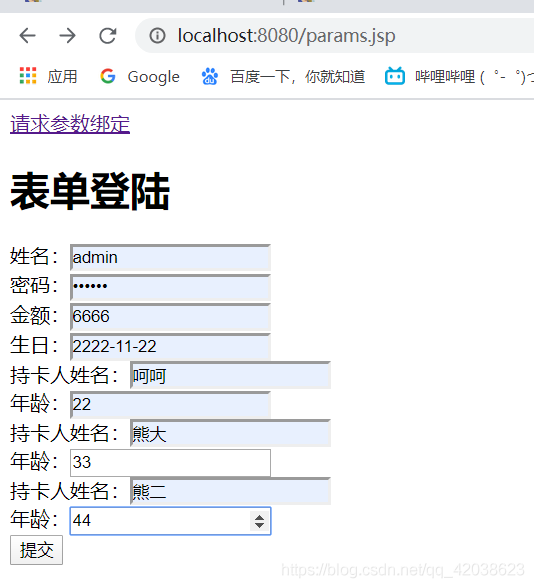The width and height of the screenshot is (534, 588).
Task: Click the browser forward arrow
Action: click(x=68, y=36)
